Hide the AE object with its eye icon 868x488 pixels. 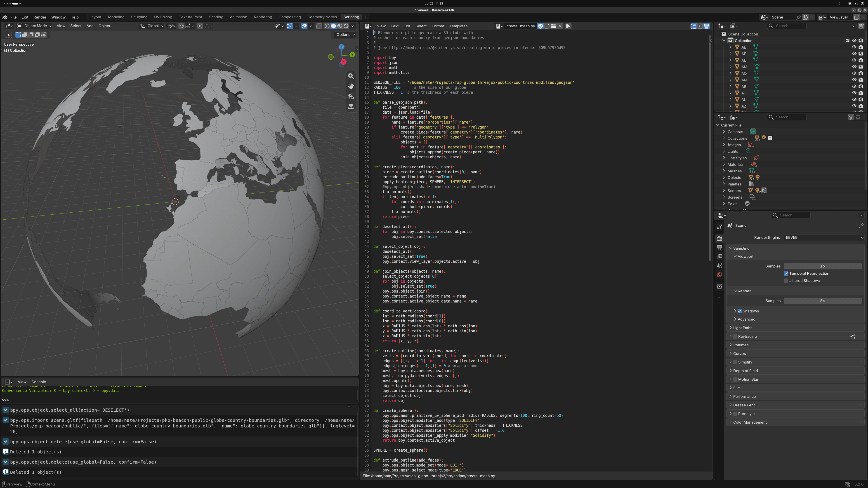click(x=854, y=47)
